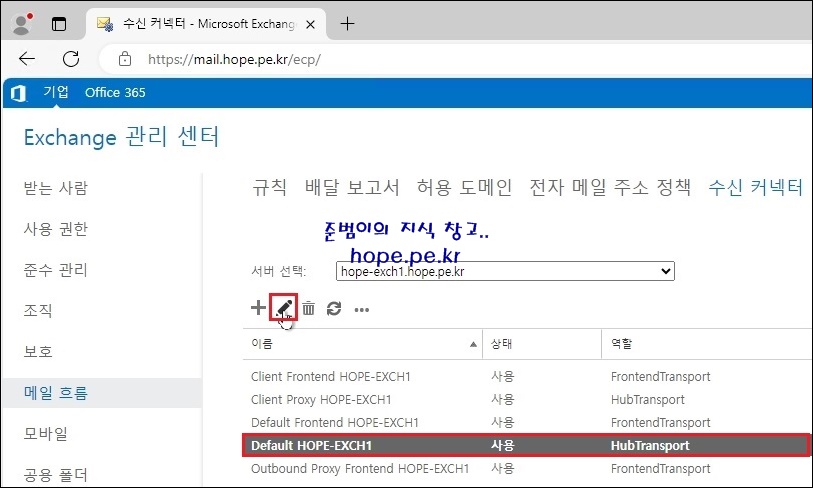
Task: Click FrontendTransport role of Client Frontend row
Action: click(x=661, y=377)
